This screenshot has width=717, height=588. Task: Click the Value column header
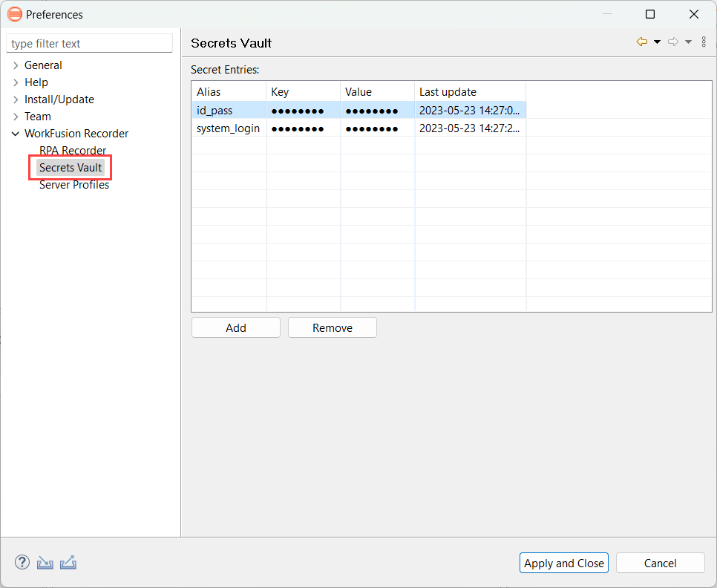tap(378, 91)
